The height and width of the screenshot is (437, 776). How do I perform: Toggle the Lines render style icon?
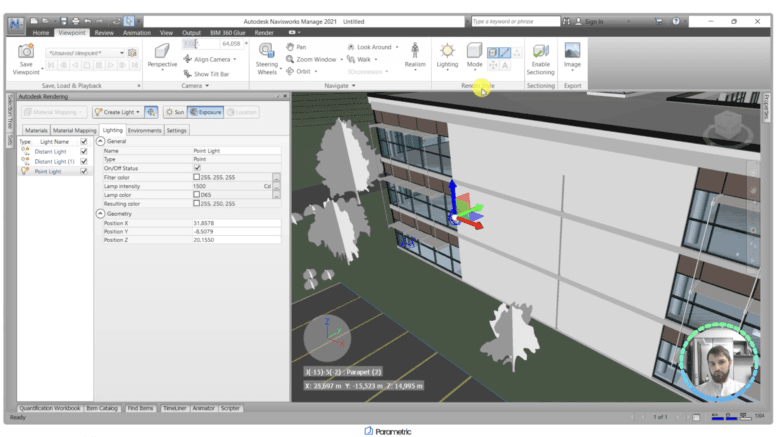click(x=504, y=52)
